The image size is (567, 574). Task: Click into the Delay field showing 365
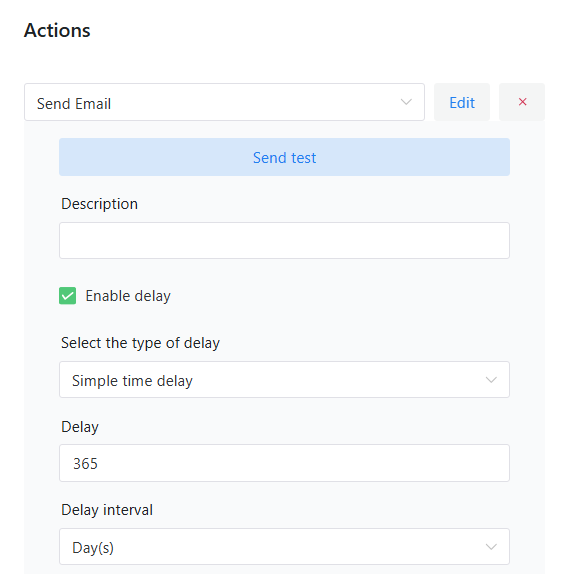coord(284,463)
